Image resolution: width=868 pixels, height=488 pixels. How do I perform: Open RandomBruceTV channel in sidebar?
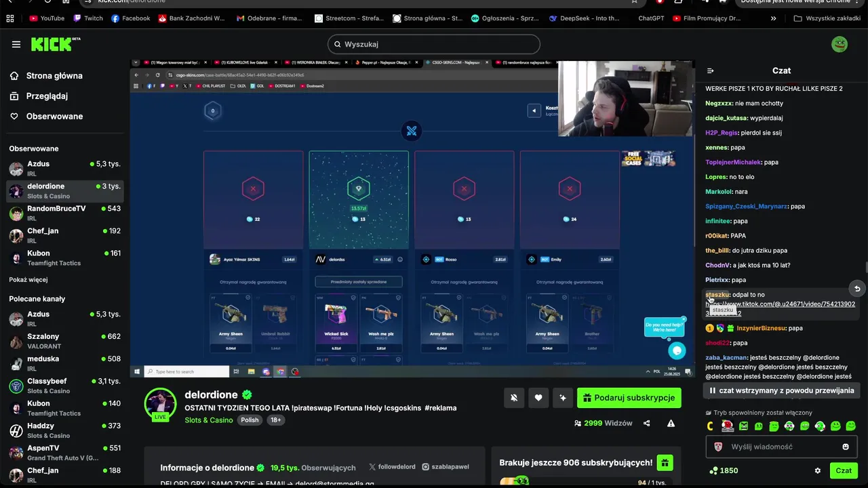pyautogui.click(x=65, y=213)
